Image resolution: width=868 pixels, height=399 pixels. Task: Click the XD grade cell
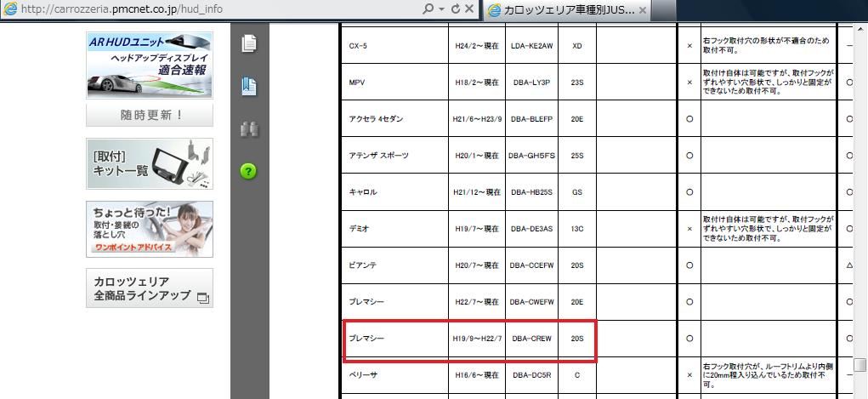pyautogui.click(x=577, y=45)
